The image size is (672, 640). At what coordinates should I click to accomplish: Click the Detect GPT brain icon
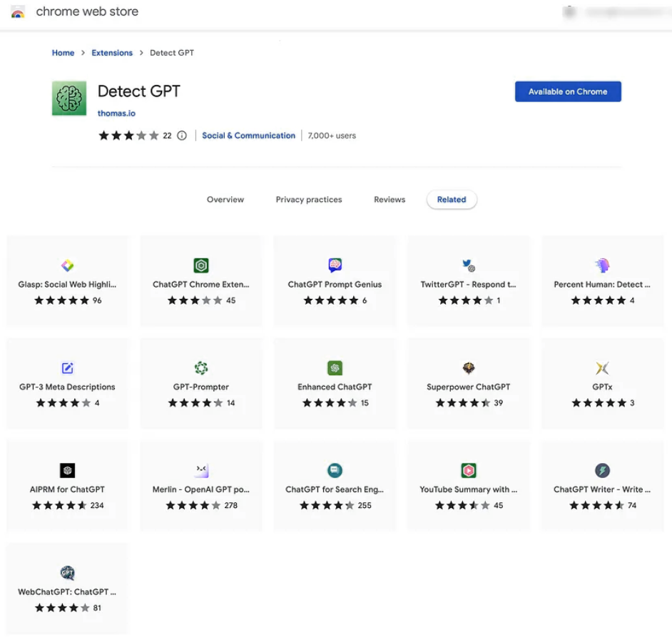69,98
